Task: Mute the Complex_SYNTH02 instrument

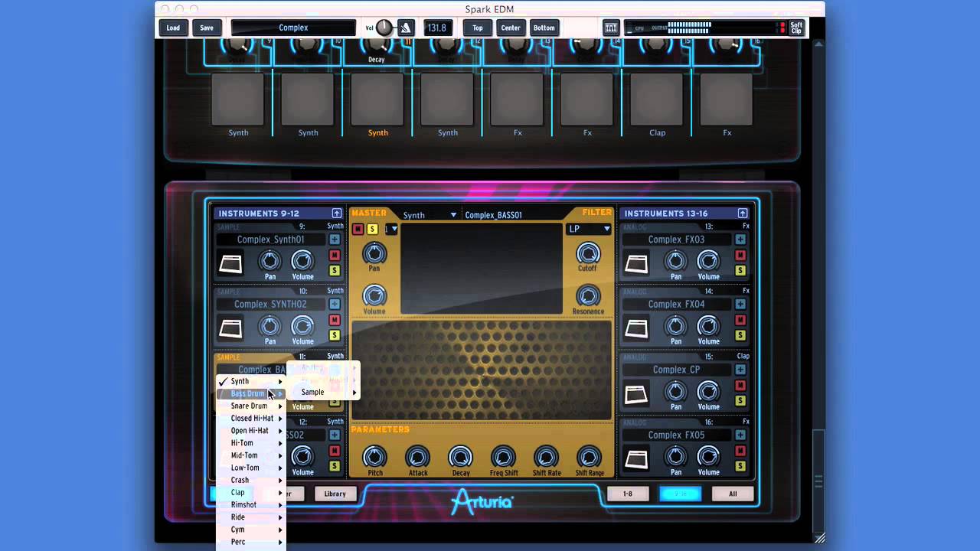Action: point(335,320)
